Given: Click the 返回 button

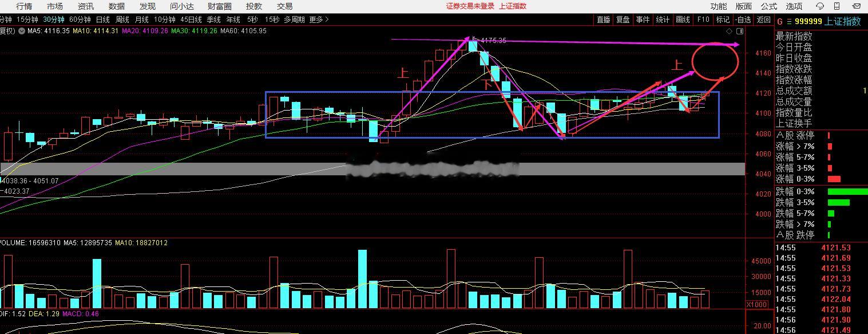Looking at the screenshot, I should 764,19.
